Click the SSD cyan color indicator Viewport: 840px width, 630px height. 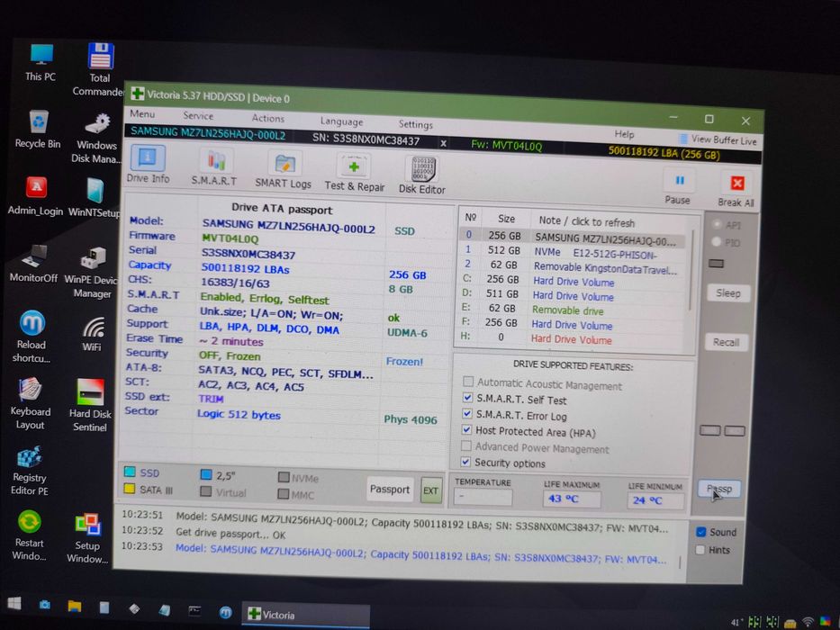(130, 472)
